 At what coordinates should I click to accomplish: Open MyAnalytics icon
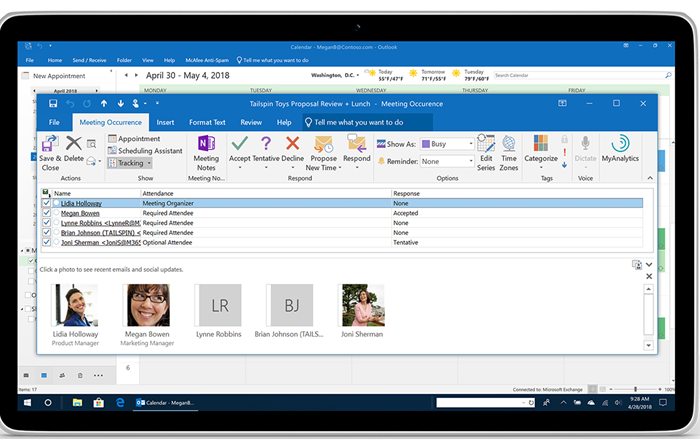pyautogui.click(x=620, y=143)
